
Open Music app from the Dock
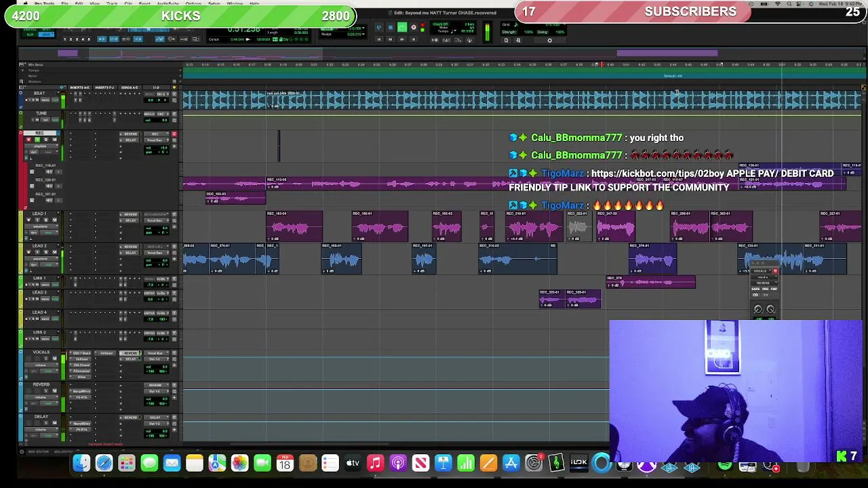click(375, 464)
